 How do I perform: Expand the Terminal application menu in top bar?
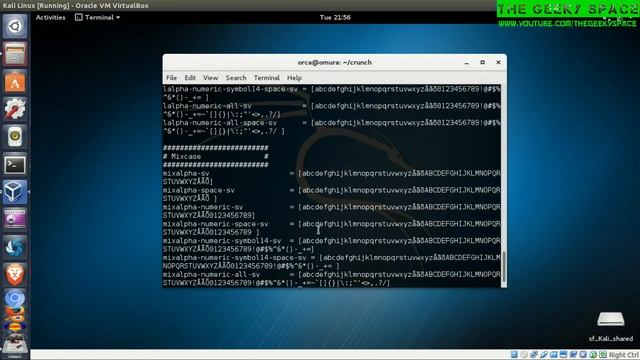(x=98, y=18)
